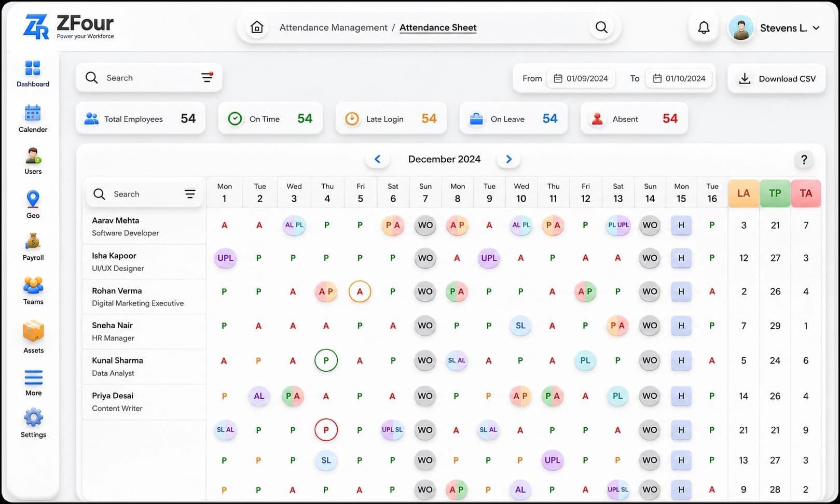Go to previous month arrow

(x=378, y=159)
